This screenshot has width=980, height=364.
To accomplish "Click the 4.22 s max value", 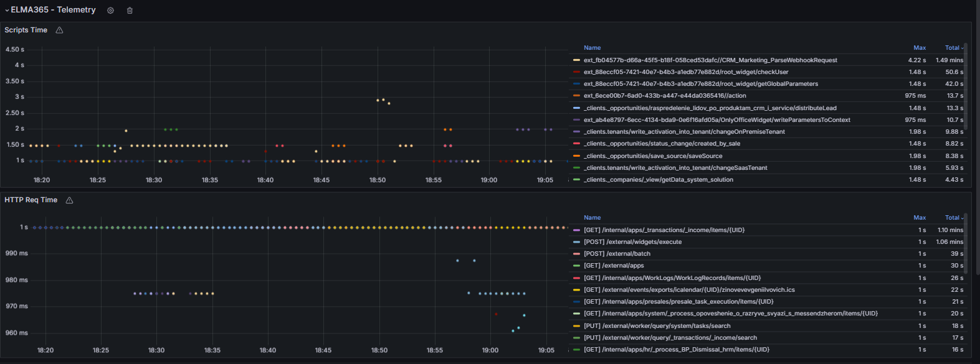I will pos(917,60).
